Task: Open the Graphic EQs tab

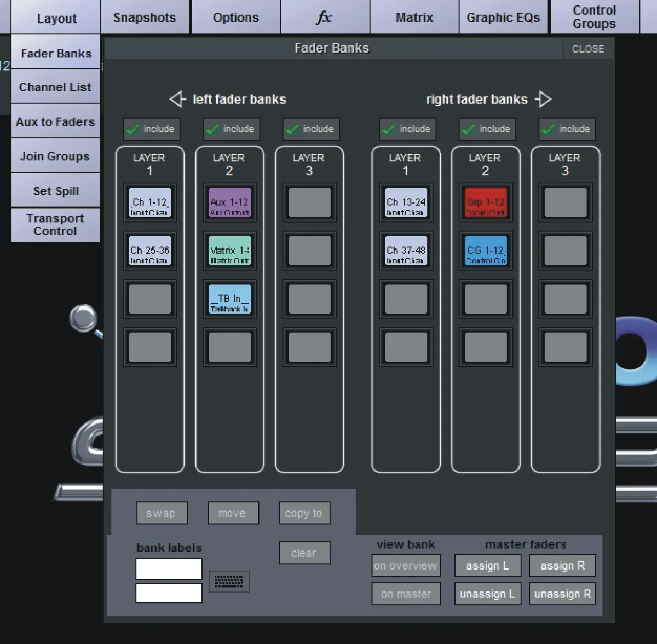Action: point(504,17)
